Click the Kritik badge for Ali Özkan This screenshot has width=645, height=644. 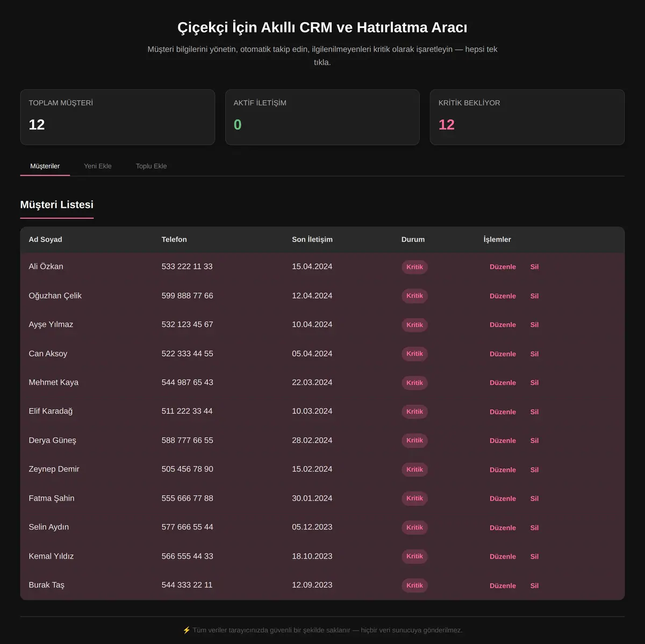tap(414, 267)
